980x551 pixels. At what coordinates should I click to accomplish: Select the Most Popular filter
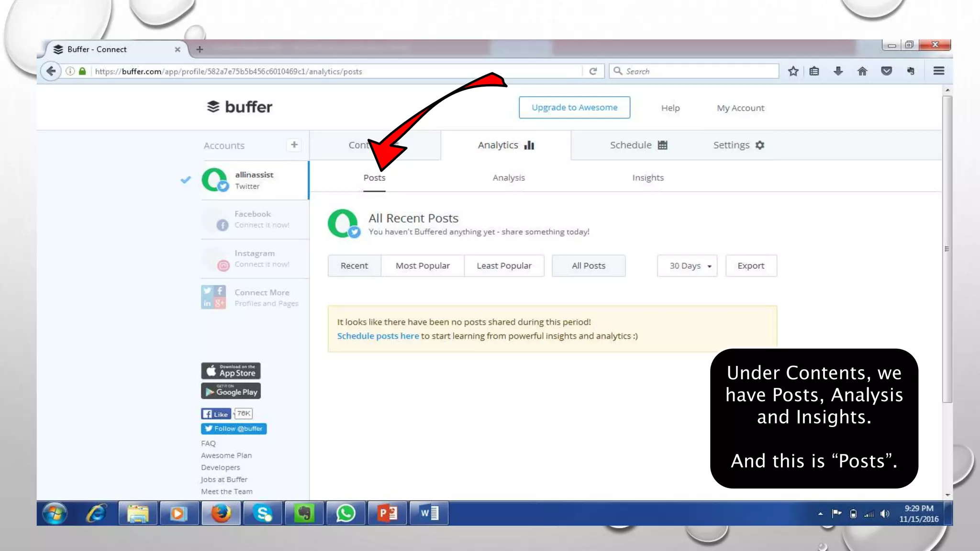[422, 266]
